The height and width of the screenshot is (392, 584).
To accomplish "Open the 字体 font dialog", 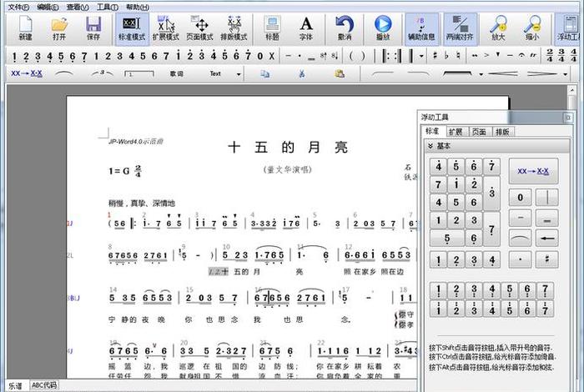I will [306, 28].
